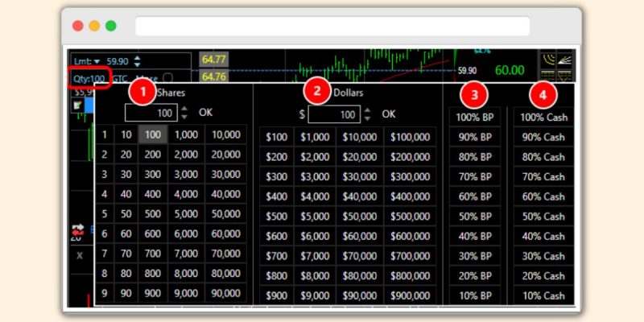This screenshot has height=322, width=644.
Task: Use 70% BP buying power
Action: point(475,176)
